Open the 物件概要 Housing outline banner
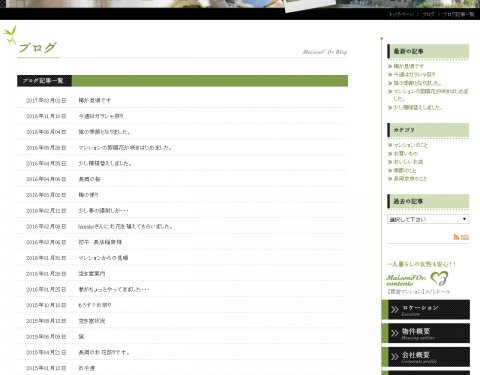 click(x=426, y=333)
